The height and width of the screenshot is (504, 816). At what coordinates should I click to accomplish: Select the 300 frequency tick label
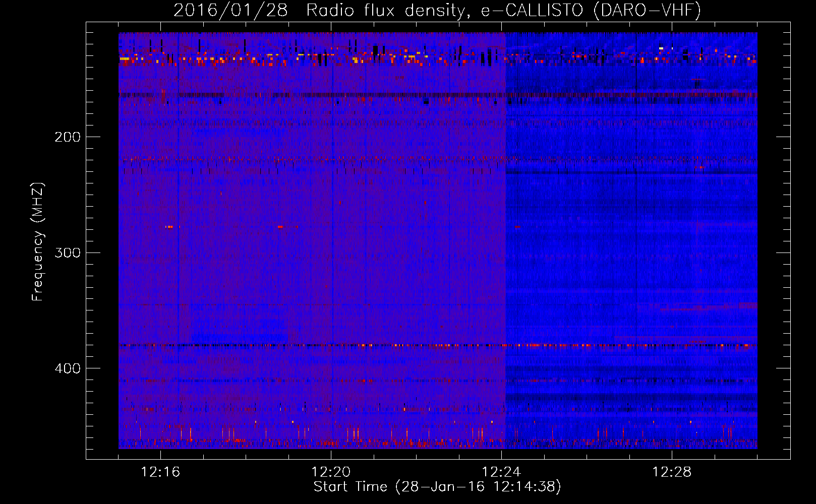(x=68, y=253)
